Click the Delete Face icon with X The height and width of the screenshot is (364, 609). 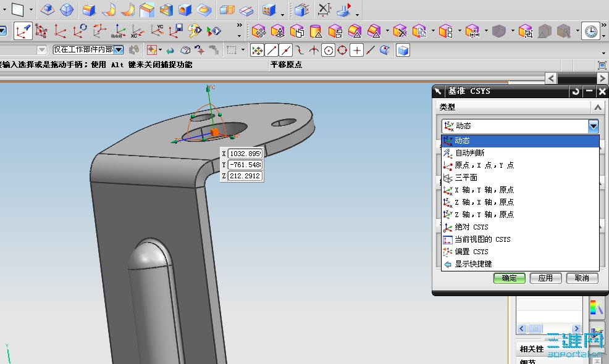pyautogui.click(x=400, y=31)
